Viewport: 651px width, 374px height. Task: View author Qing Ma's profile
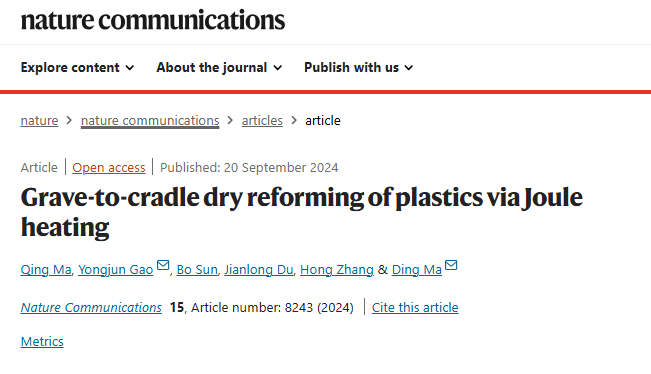click(x=46, y=269)
